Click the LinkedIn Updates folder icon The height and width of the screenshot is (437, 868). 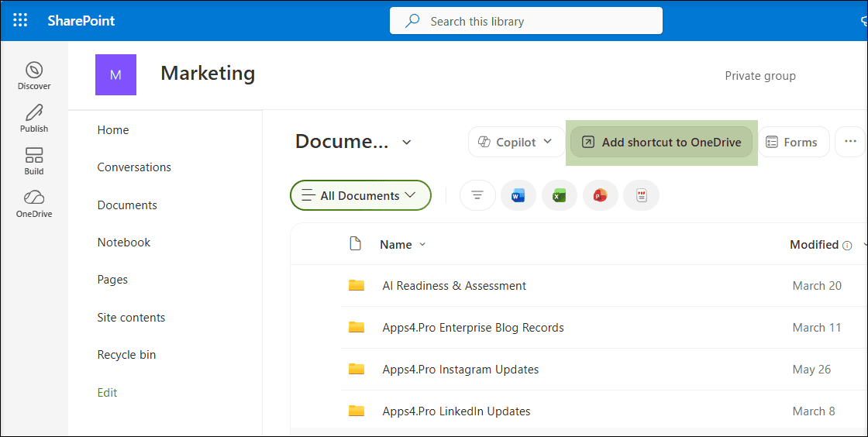pos(356,411)
